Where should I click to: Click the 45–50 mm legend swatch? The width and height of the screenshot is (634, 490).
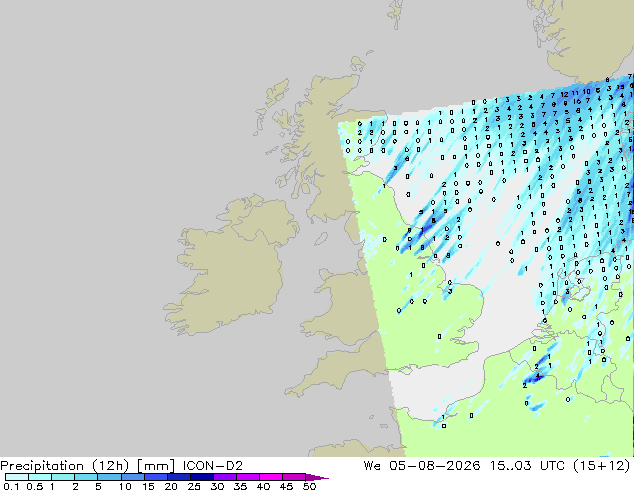click(x=294, y=477)
